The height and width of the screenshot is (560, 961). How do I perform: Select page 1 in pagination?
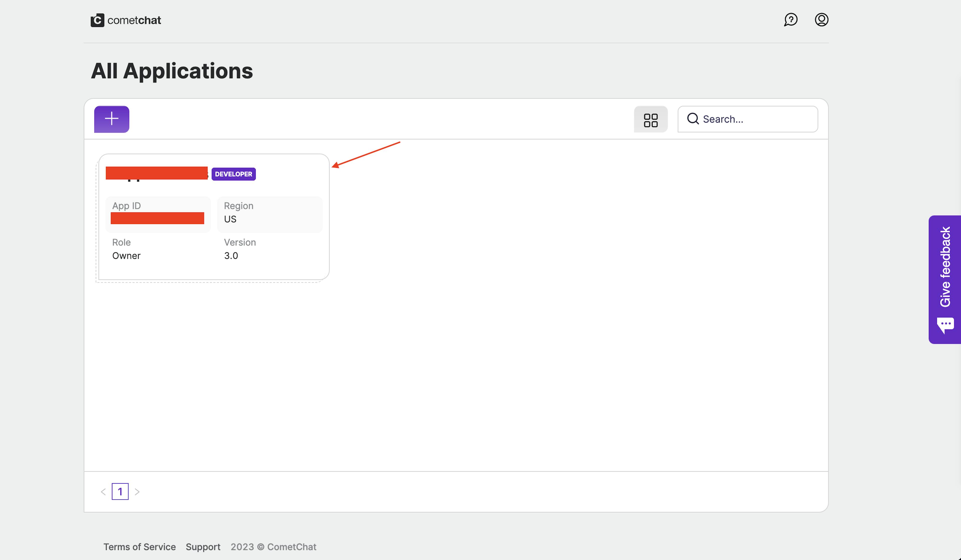pos(121,491)
